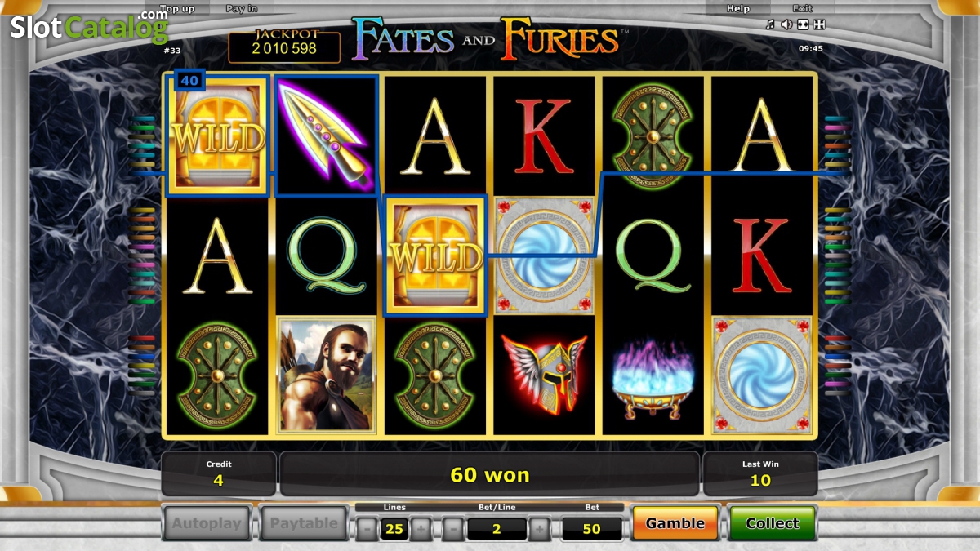Viewport: 980px width, 551px height.
Task: Select the Pay in option
Action: [241, 9]
